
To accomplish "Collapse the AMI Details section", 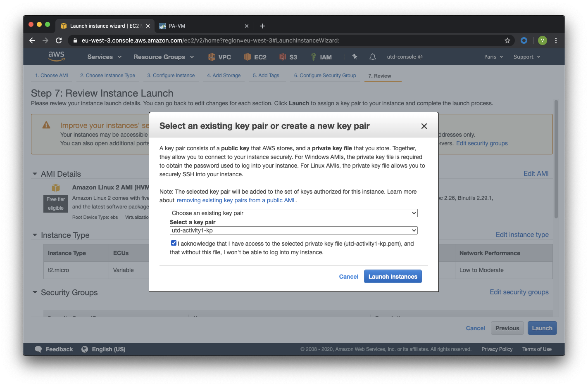I will point(35,174).
